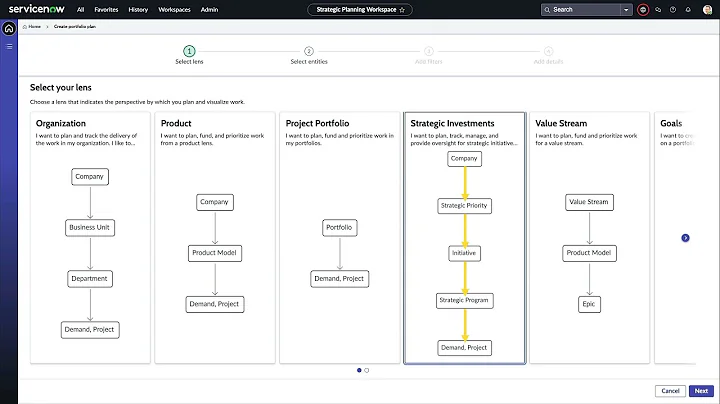This screenshot has width=720, height=404.
Task: Open the help question mark icon
Action: [672, 9]
